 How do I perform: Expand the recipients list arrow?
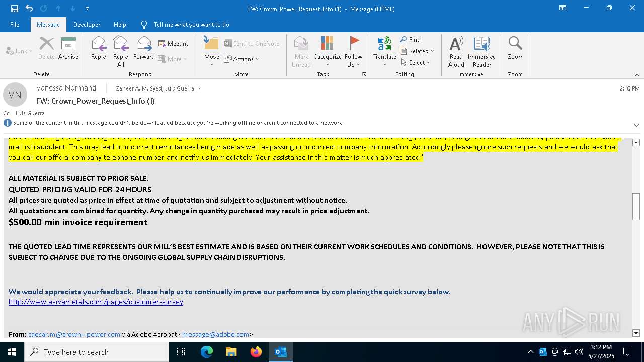coord(199,89)
